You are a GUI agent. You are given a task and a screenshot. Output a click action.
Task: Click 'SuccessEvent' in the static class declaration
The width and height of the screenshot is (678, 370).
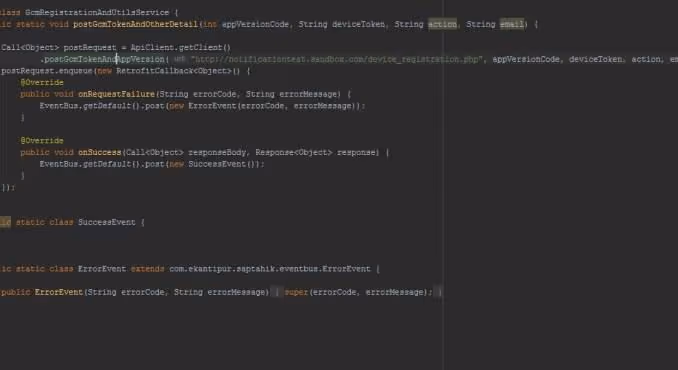click(x=106, y=222)
